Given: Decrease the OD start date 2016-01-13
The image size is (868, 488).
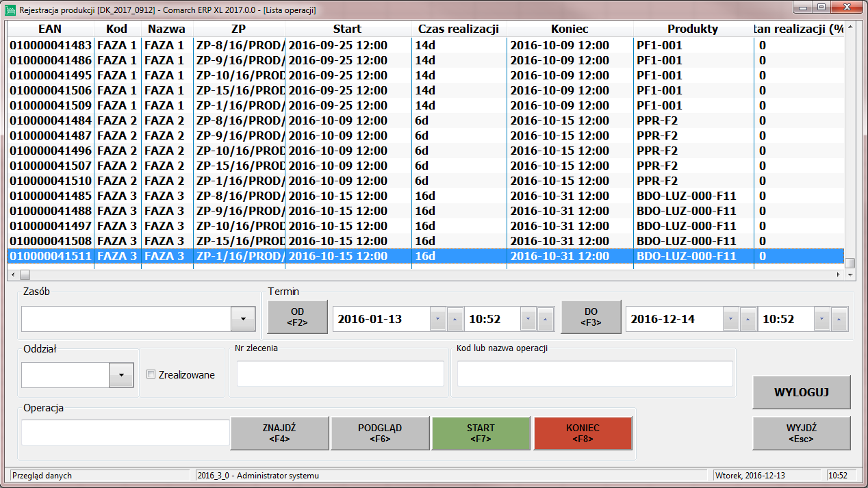Looking at the screenshot, I should click(438, 319).
